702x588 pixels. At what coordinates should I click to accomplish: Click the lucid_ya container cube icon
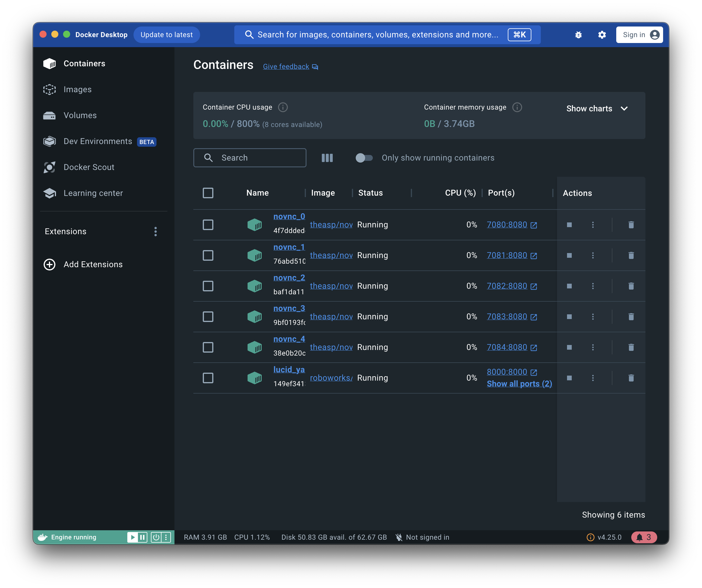coord(254,378)
